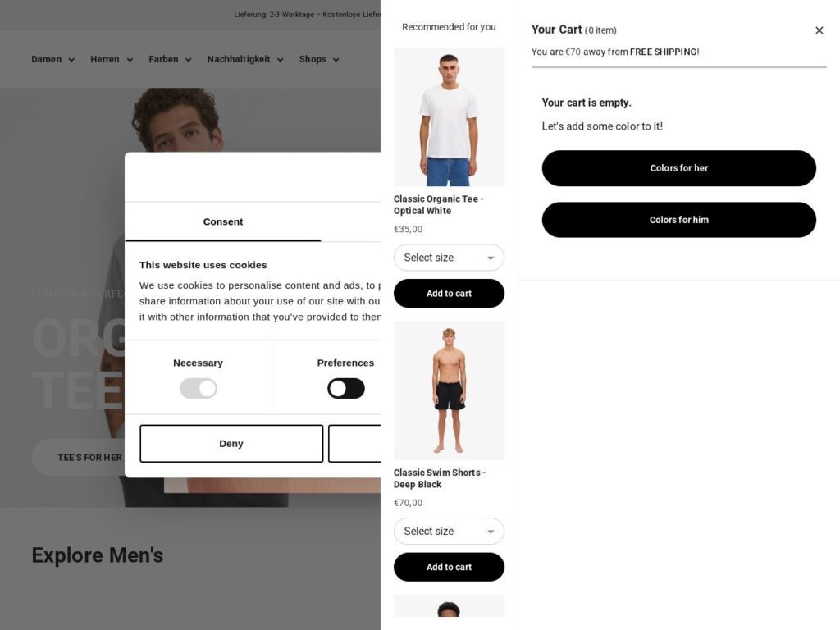Expand the Nachhaltigkeit menu chevron

point(281,60)
